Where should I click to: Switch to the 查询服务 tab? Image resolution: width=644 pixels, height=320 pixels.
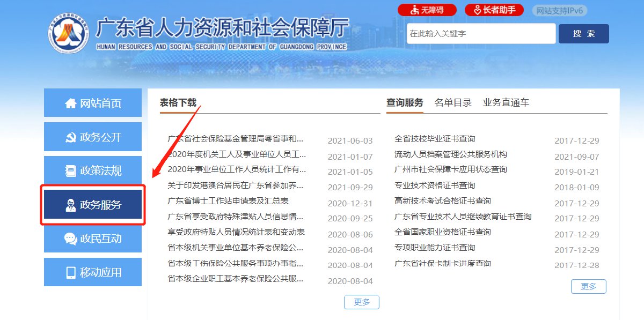tap(405, 103)
